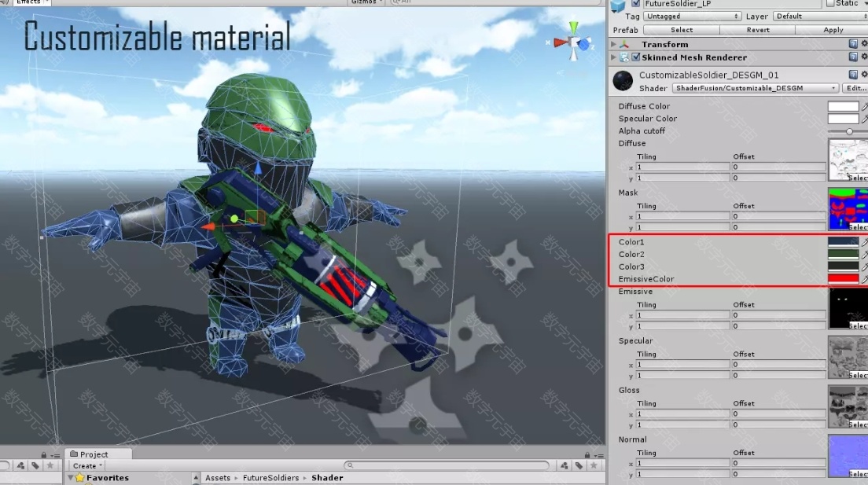Go to FutureSoldiers in the breadcrumb
The height and width of the screenshot is (485, 868).
point(270,478)
